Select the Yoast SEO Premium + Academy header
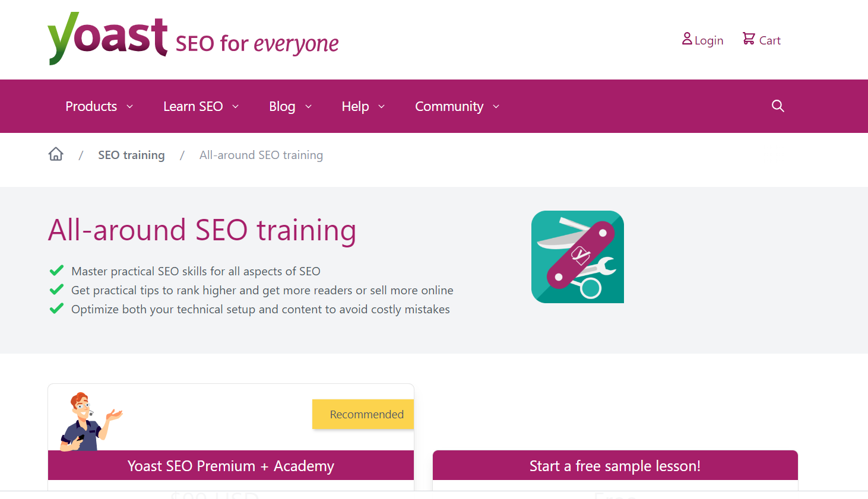 [230, 466]
